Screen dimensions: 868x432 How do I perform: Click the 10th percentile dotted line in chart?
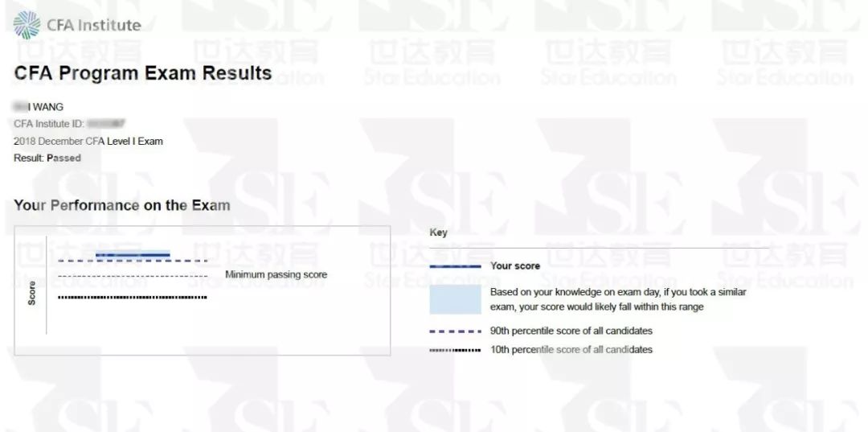pos(133,298)
